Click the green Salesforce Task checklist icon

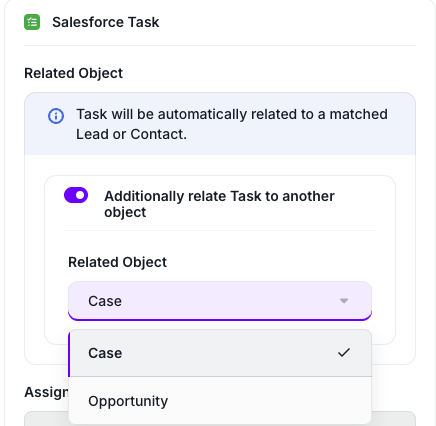pos(32,22)
